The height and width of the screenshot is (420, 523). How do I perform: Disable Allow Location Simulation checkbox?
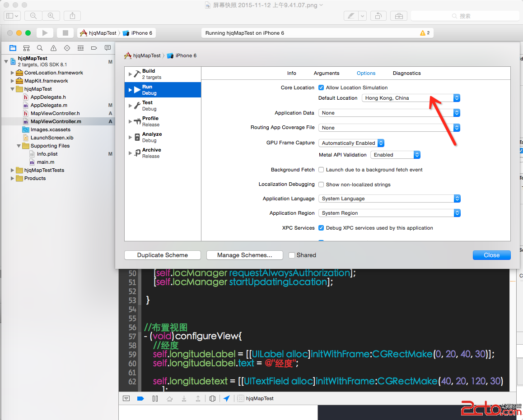(x=321, y=88)
